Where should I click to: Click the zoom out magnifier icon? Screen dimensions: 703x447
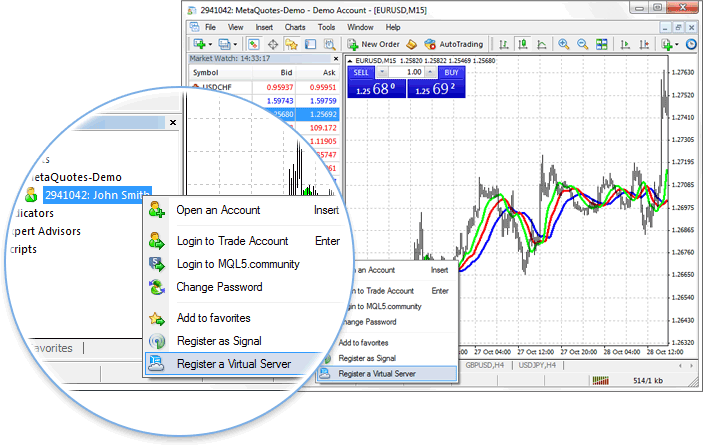[x=582, y=44]
